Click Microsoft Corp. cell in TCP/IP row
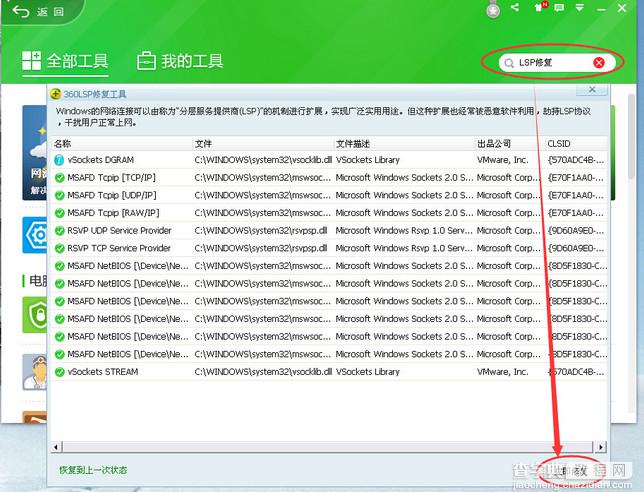Viewport: 644px width, 492px height. coord(508,177)
